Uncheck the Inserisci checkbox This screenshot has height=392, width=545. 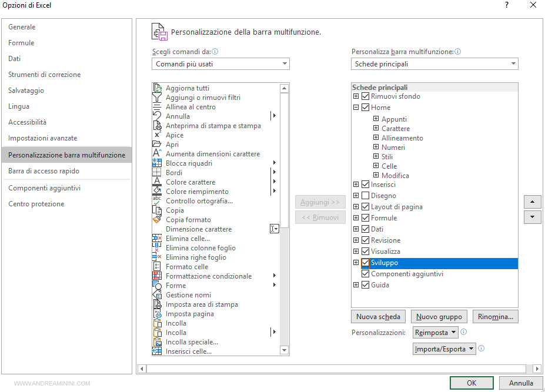tap(365, 185)
